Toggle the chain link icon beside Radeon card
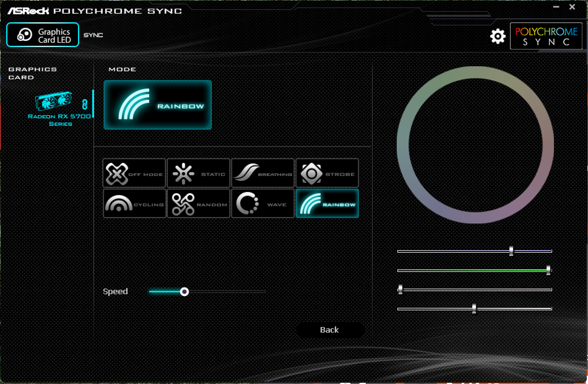The image size is (588, 384). click(85, 104)
